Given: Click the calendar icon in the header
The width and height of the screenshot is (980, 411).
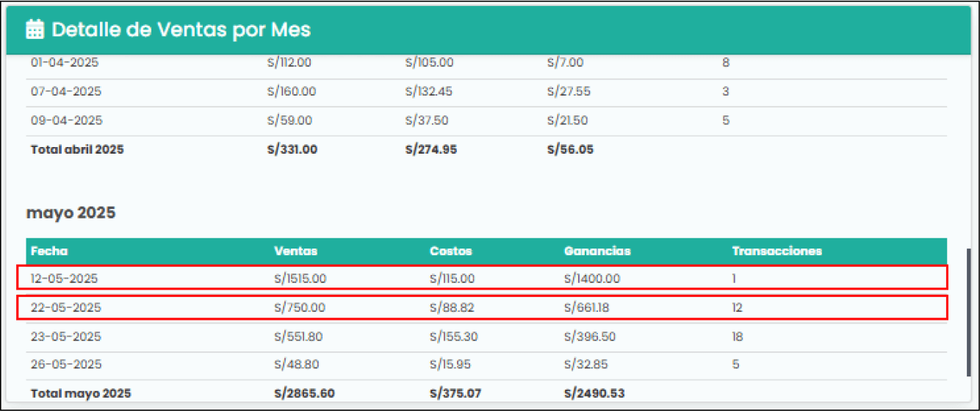Looking at the screenshot, I should pos(35,29).
